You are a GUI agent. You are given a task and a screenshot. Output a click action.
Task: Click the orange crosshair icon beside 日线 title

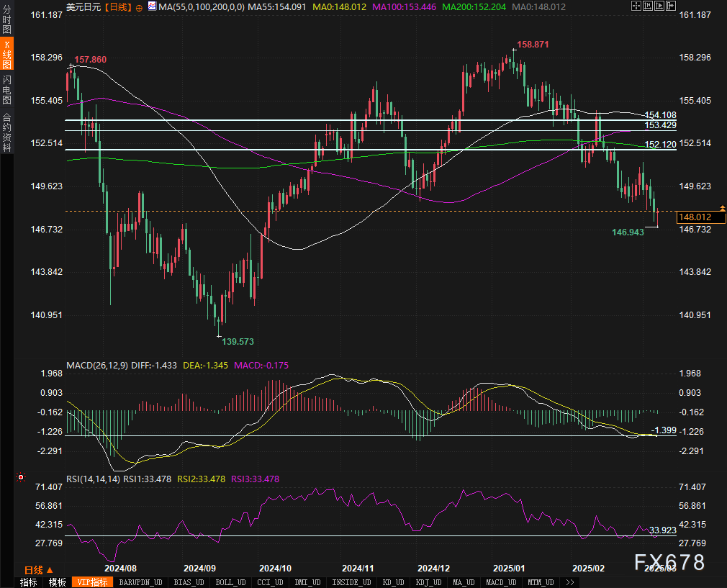[x=139, y=6]
